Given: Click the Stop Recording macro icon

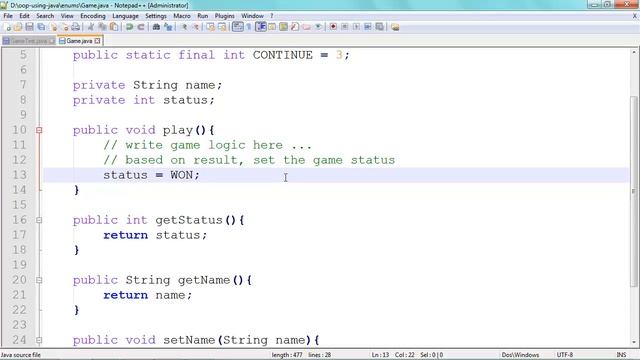Looking at the screenshot, I should click(x=344, y=27).
